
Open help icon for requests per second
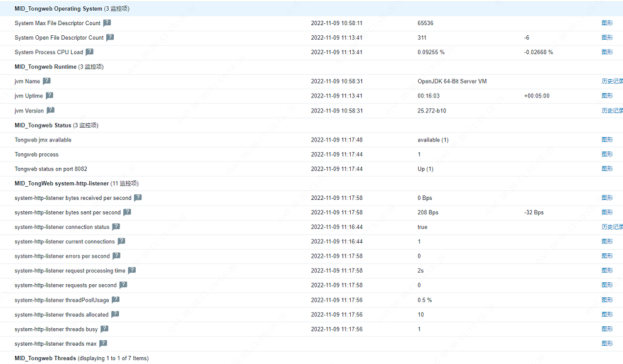pos(123,285)
